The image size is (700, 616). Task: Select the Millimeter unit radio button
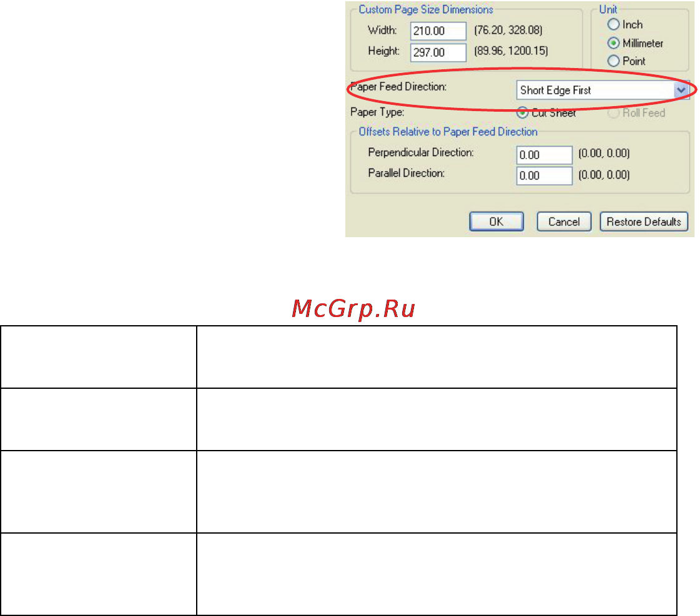pos(613,43)
